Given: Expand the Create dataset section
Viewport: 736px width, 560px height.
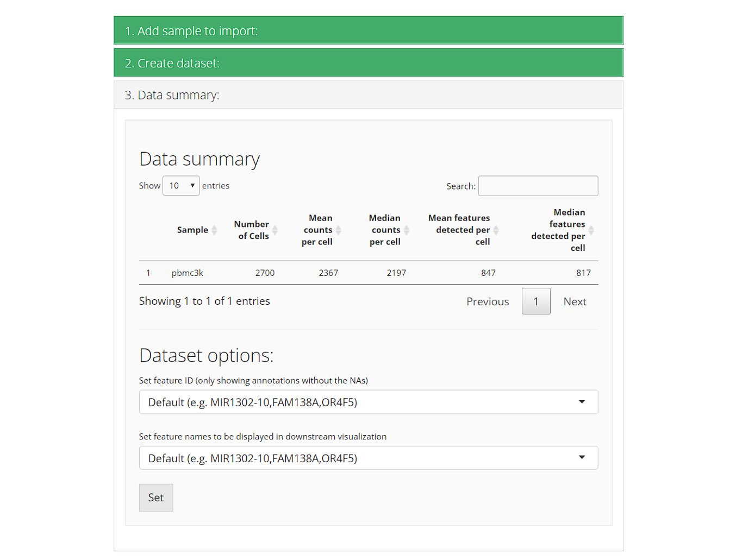Looking at the screenshot, I should (x=368, y=63).
